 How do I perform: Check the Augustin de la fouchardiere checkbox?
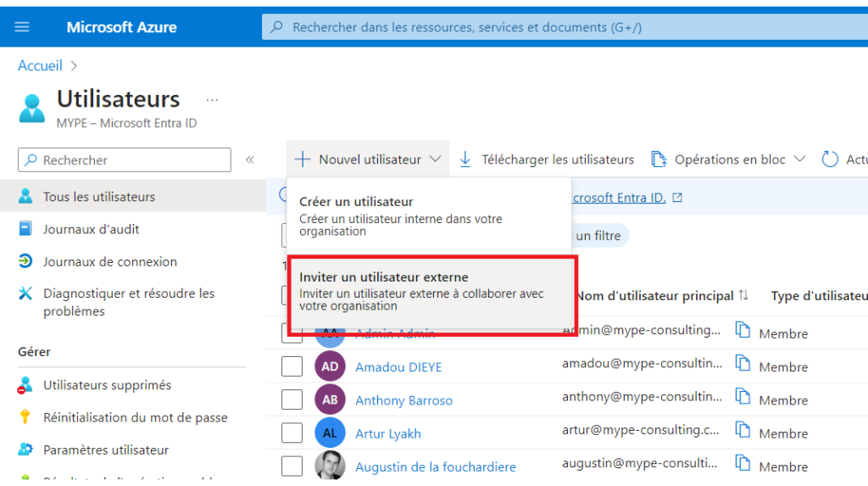pyautogui.click(x=292, y=466)
